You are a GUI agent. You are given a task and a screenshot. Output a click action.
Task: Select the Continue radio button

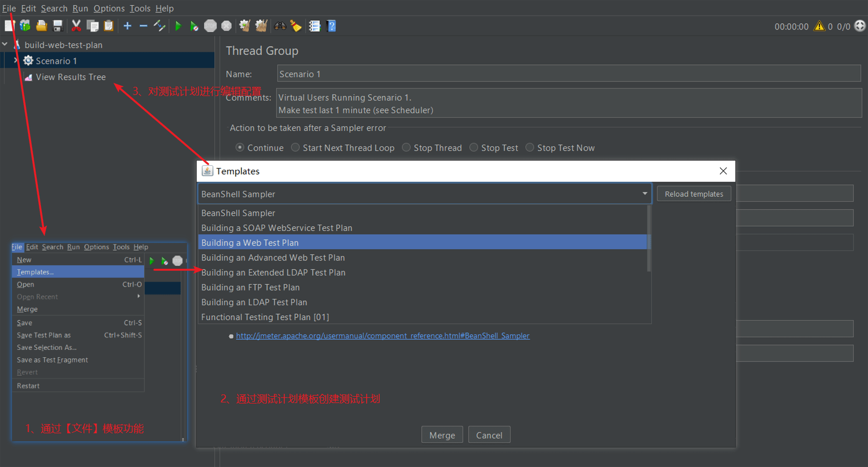coord(240,148)
